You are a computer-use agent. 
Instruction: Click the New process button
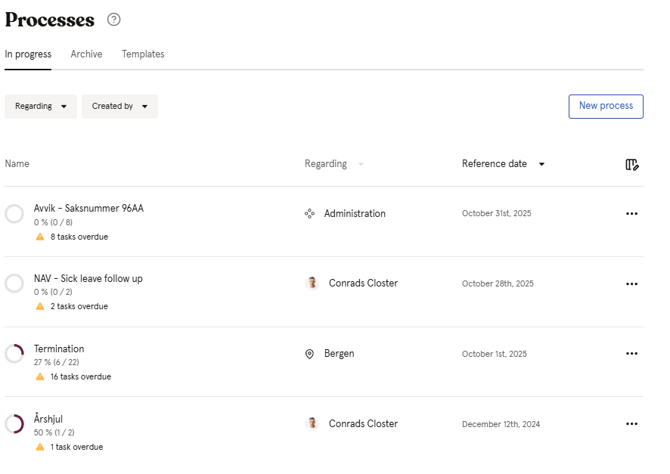point(605,106)
